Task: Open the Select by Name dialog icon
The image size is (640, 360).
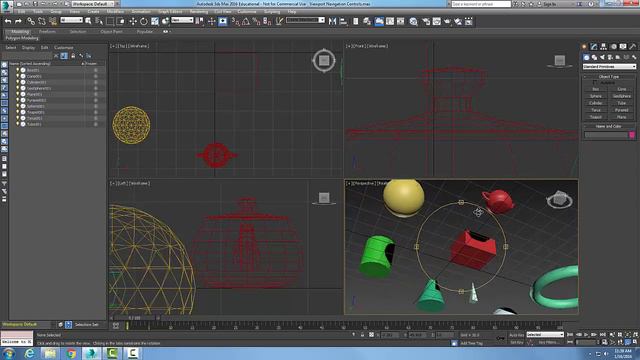Action: [x=99, y=21]
